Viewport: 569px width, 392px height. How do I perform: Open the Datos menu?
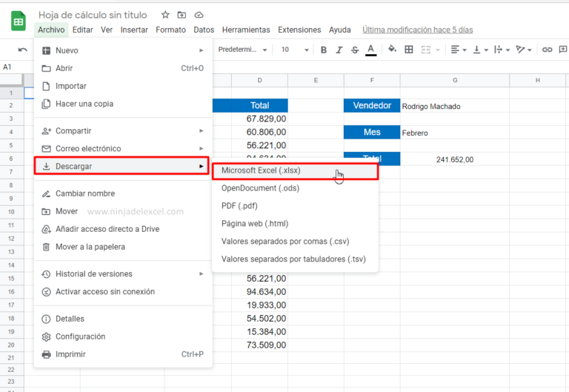tap(204, 30)
